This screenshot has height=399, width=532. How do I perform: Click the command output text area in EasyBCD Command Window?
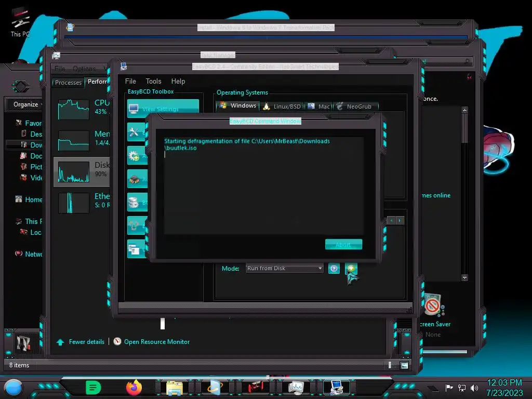pyautogui.click(x=264, y=185)
